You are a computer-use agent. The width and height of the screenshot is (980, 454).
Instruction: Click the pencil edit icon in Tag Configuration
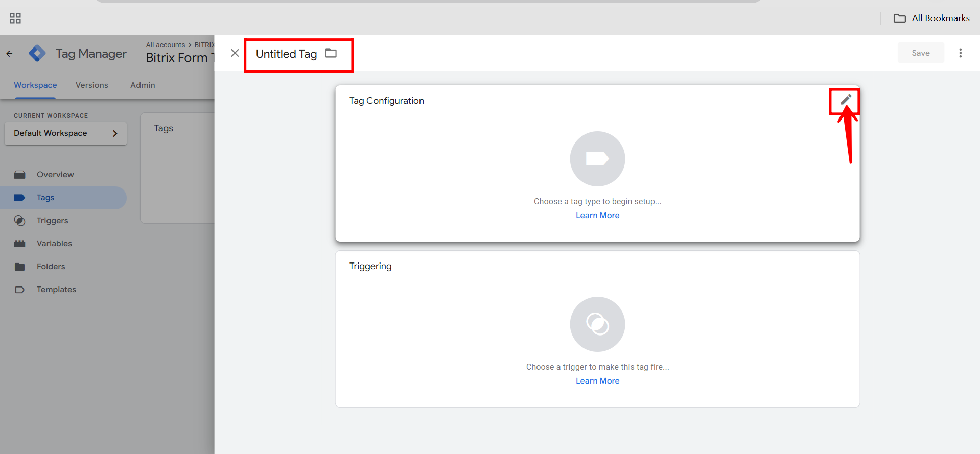pos(846,100)
